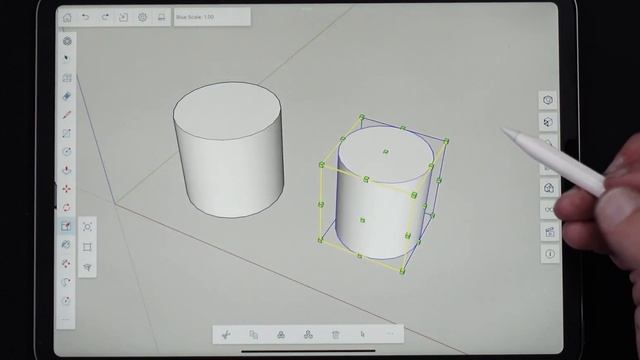This screenshot has width=640, height=360.
Task: Pick the Eraser tool
Action: click(67, 96)
